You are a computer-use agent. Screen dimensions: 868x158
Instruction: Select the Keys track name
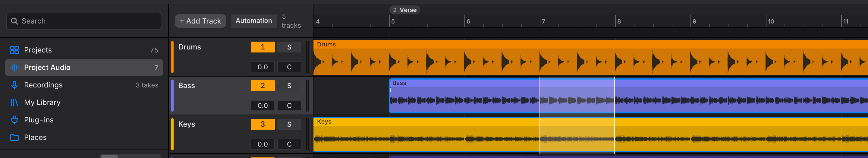(187, 124)
